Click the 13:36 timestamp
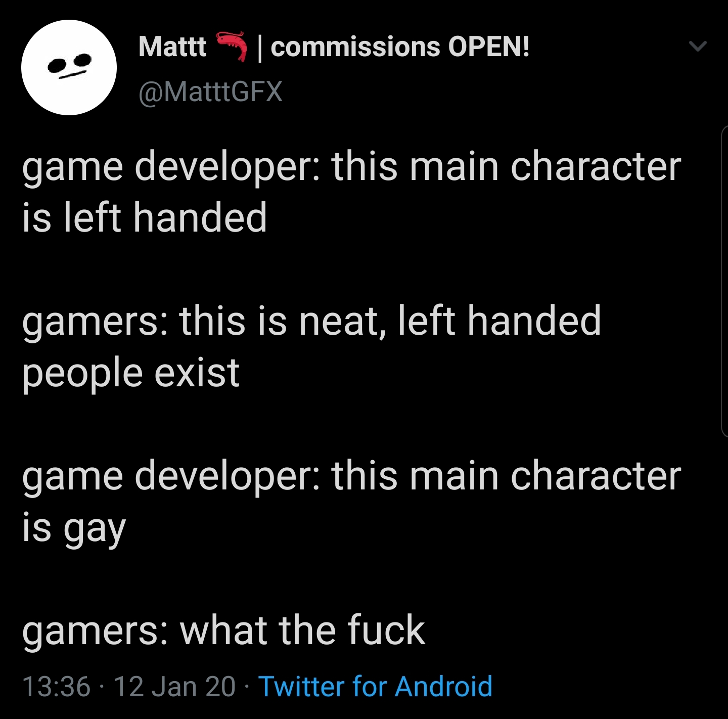The width and height of the screenshot is (728, 719). [x=57, y=687]
